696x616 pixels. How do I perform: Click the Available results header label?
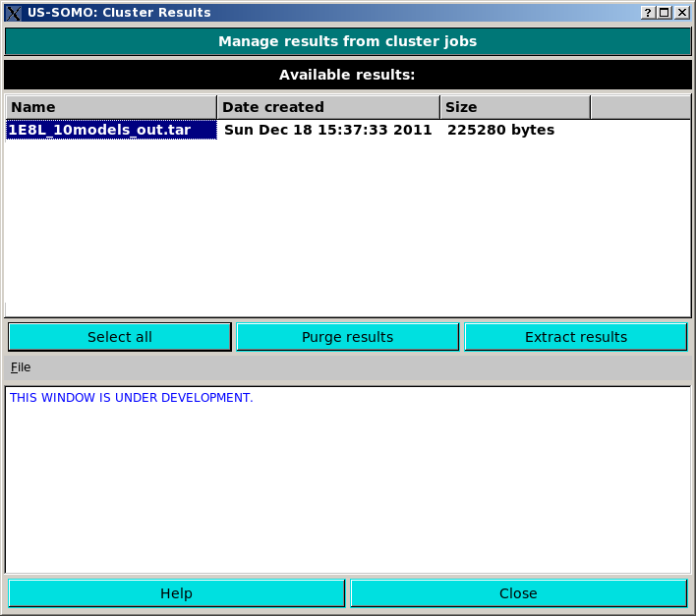[x=347, y=75]
